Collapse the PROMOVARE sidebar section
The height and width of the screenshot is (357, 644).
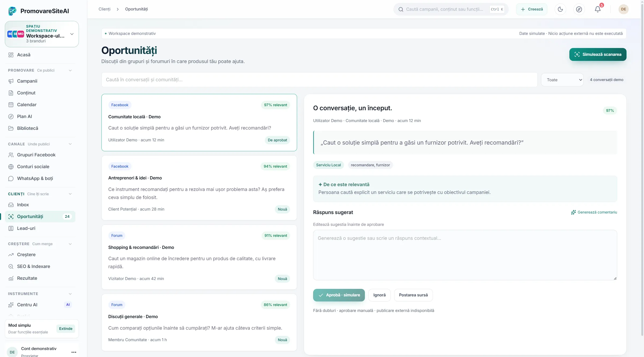point(70,70)
